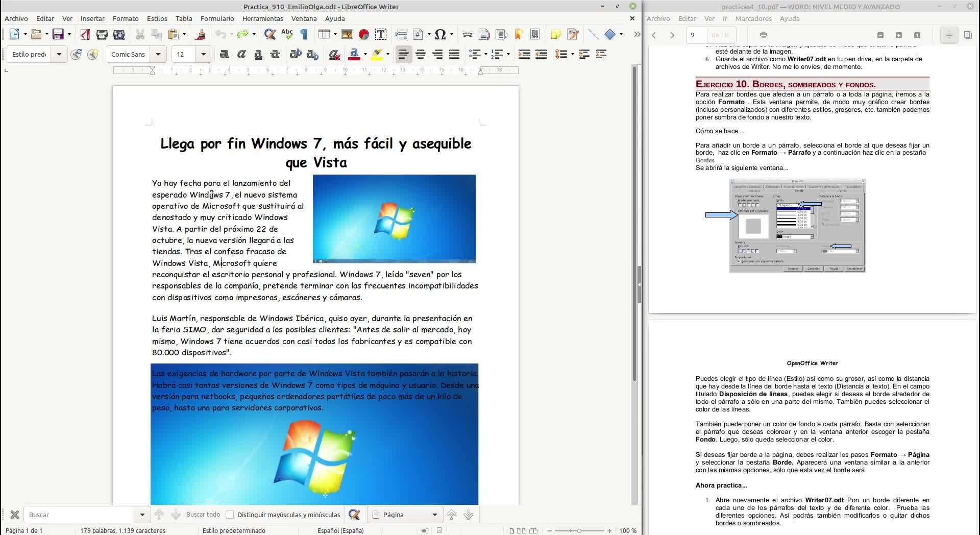Export the document directly as PDF
This screenshot has height=535, width=980.
(85, 34)
